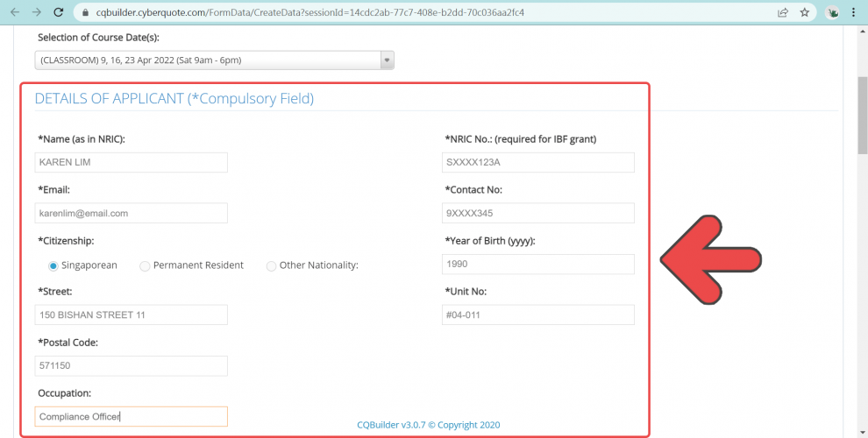The image size is (868, 438).
Task: Click the Name (as in NRIC) field
Action: point(131,162)
